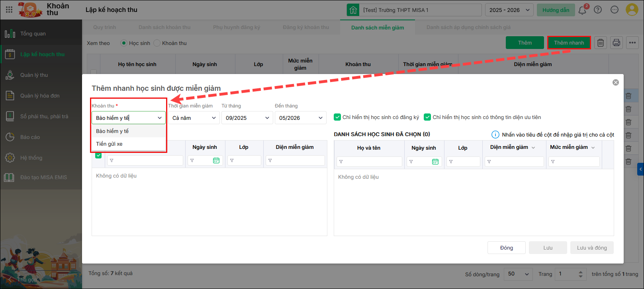Click Quản lý hóa đơn sidebar icon
Image resolution: width=644 pixels, height=289 pixels.
pos(10,96)
